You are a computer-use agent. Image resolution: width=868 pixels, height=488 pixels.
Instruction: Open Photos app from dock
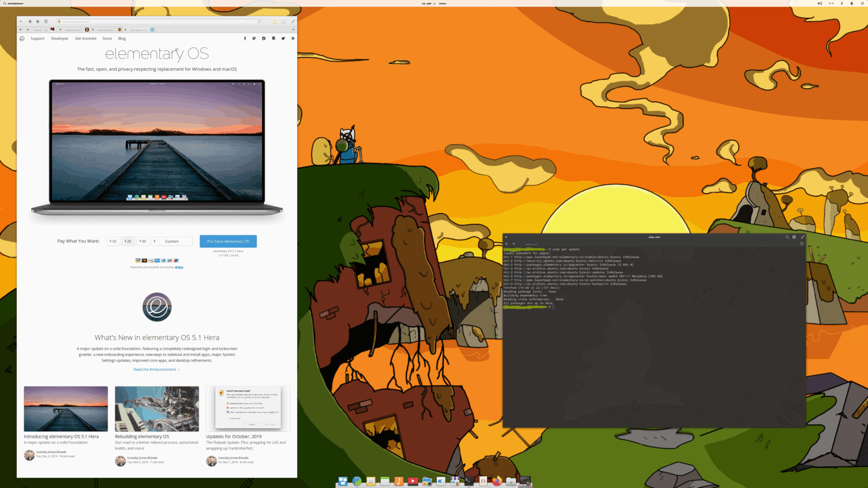pos(427,481)
